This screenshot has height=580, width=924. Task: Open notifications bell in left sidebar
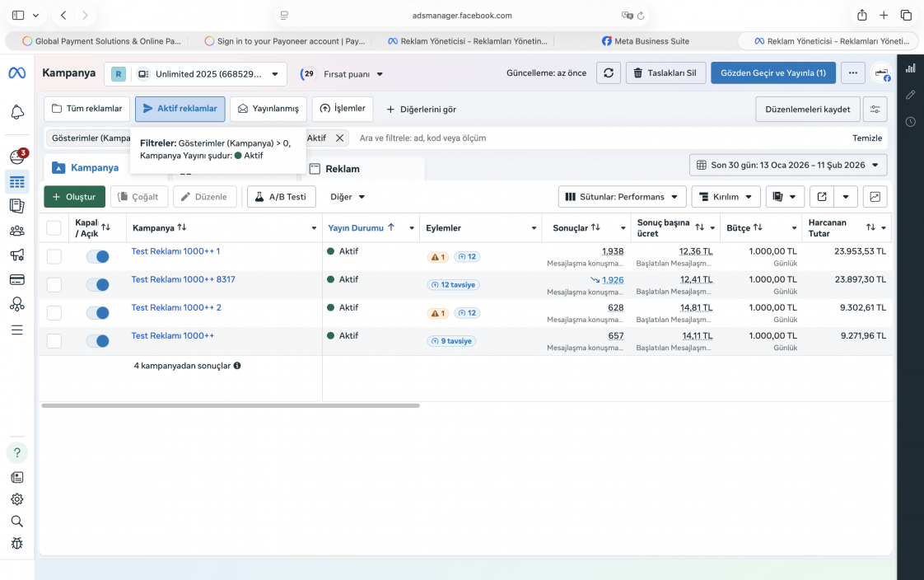(x=17, y=112)
